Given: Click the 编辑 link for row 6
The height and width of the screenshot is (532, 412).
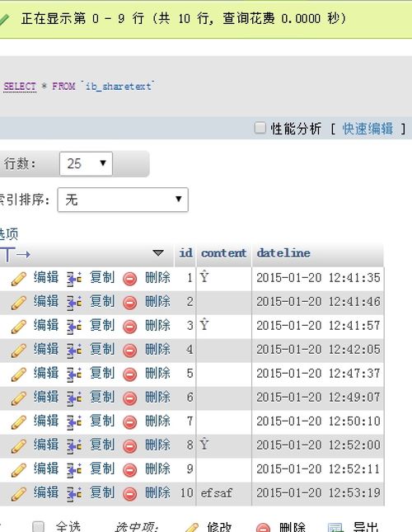Looking at the screenshot, I should [x=46, y=397].
